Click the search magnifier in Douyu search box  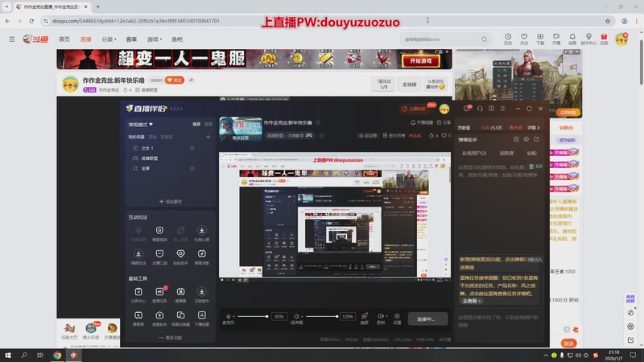click(485, 39)
